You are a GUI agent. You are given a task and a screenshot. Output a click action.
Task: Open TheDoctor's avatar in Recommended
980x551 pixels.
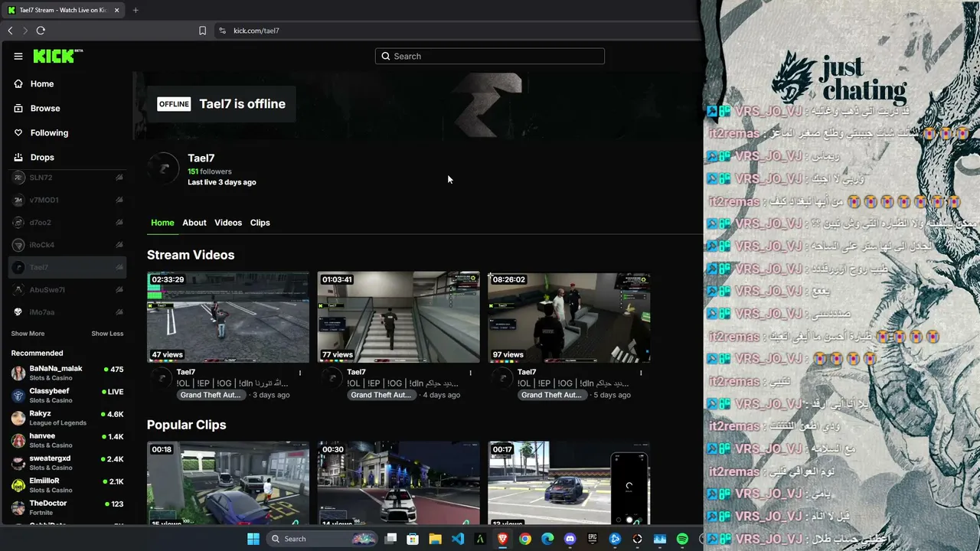click(18, 507)
